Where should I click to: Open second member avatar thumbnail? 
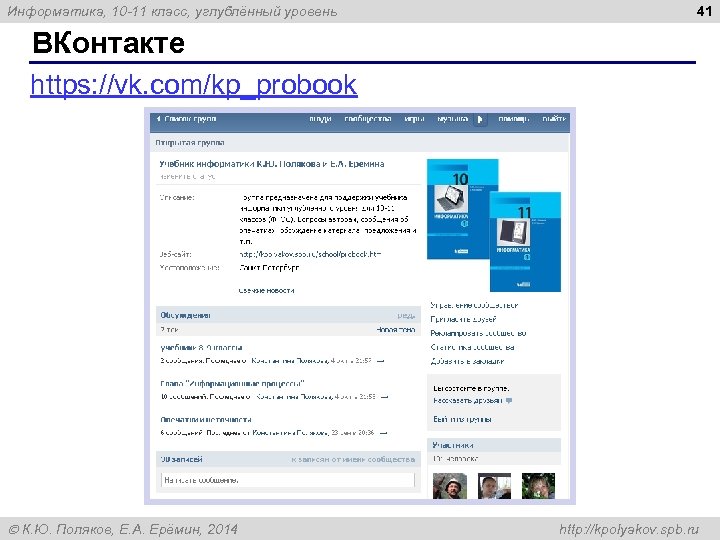pos(495,486)
